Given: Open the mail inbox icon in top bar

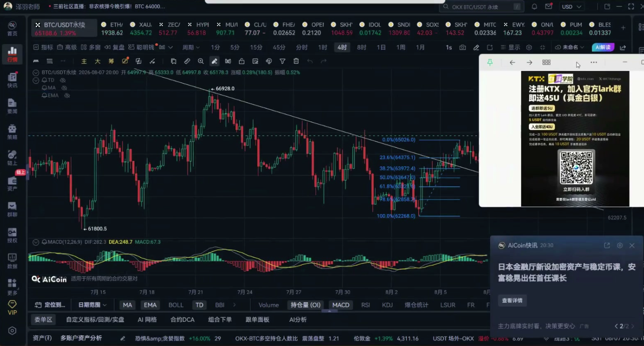Looking at the screenshot, I should pyautogui.click(x=549, y=7).
